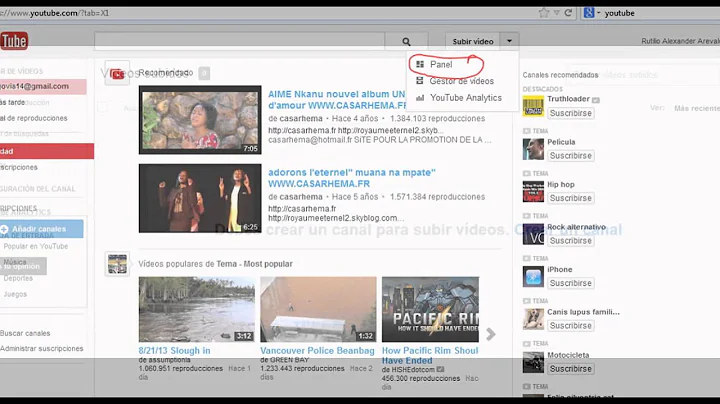Click the Subir vídeo button
The height and width of the screenshot is (404, 720).
pos(472,41)
